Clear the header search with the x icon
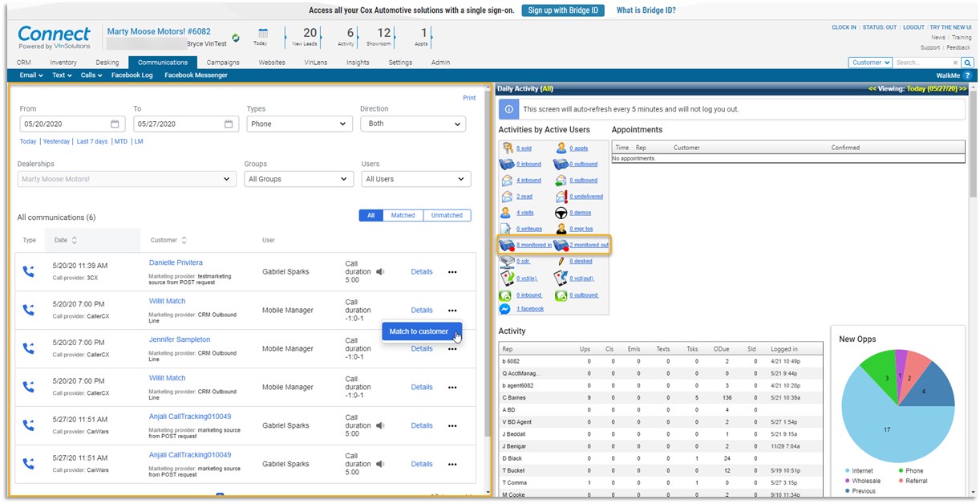The height and width of the screenshot is (504, 980). 955,63
